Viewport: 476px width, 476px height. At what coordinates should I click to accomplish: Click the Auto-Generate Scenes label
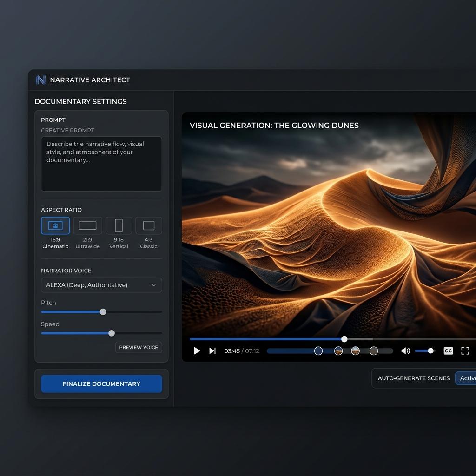pos(413,378)
